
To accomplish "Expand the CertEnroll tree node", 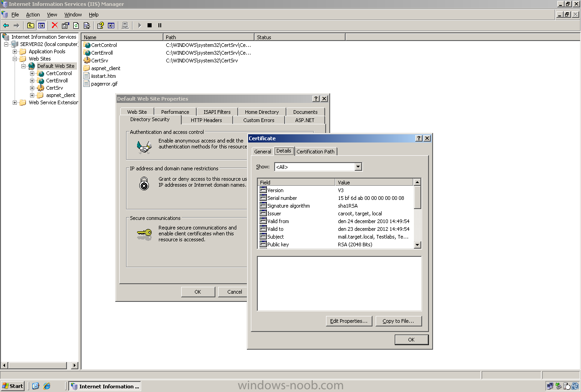I will pos(32,81).
